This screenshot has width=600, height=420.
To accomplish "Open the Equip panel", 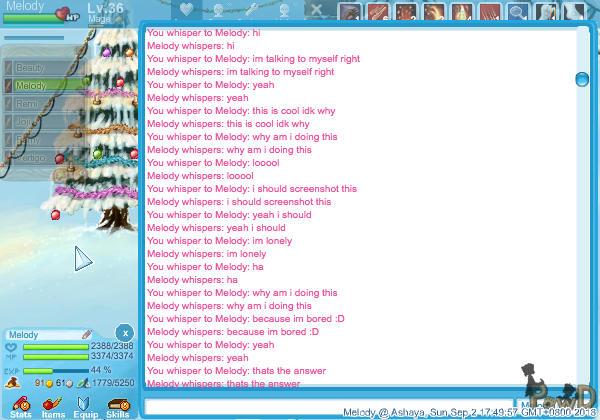I will [85, 404].
